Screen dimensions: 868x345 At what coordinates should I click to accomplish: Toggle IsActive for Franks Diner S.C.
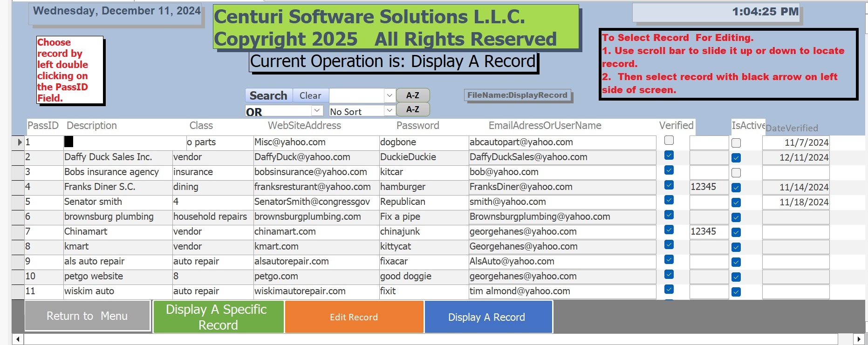[736, 188]
